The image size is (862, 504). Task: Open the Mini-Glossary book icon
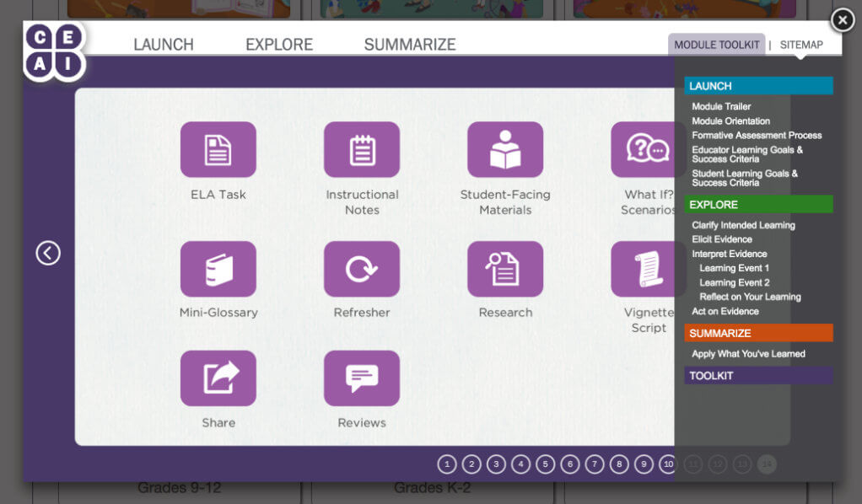tap(218, 269)
